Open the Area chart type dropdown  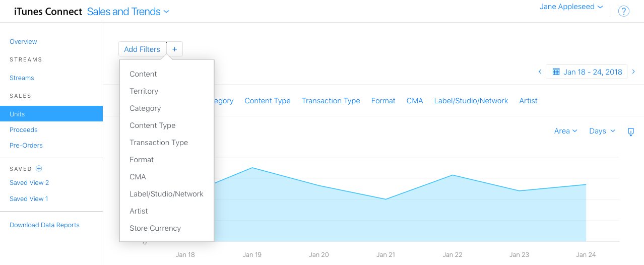click(x=565, y=131)
